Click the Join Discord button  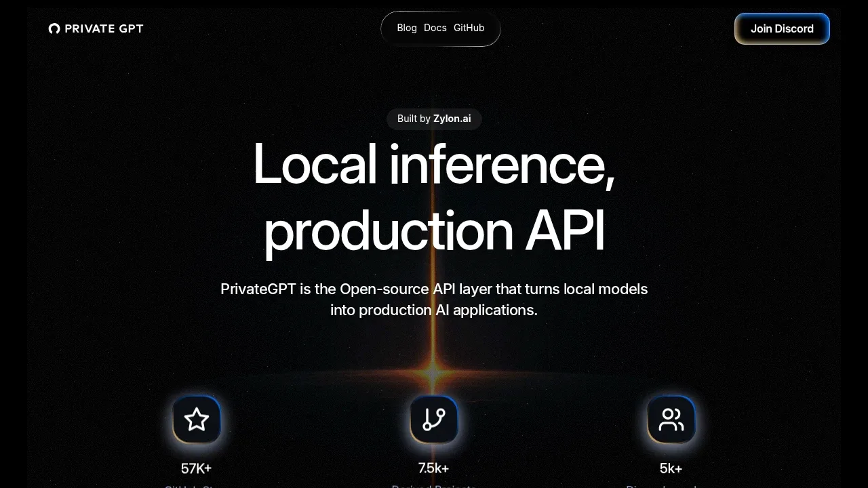(x=782, y=28)
